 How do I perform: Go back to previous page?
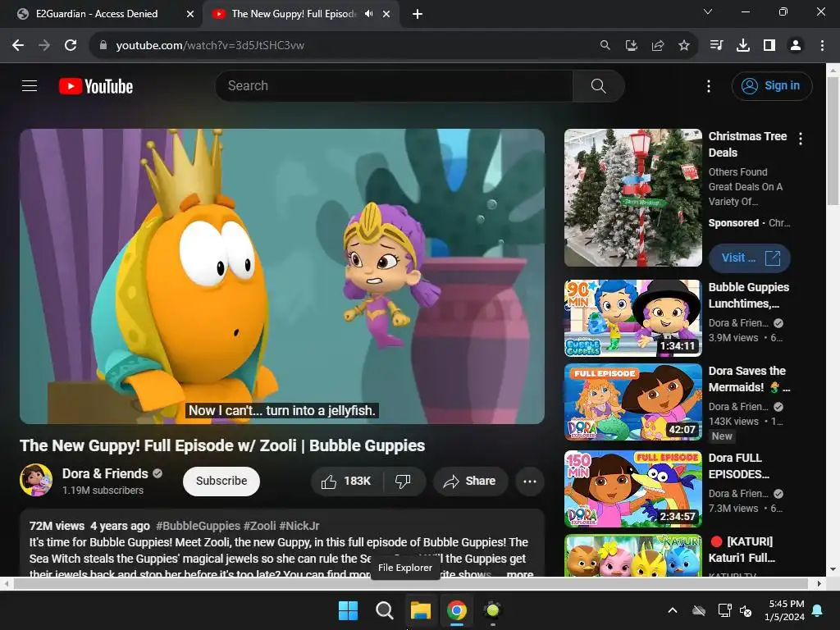click(x=18, y=46)
